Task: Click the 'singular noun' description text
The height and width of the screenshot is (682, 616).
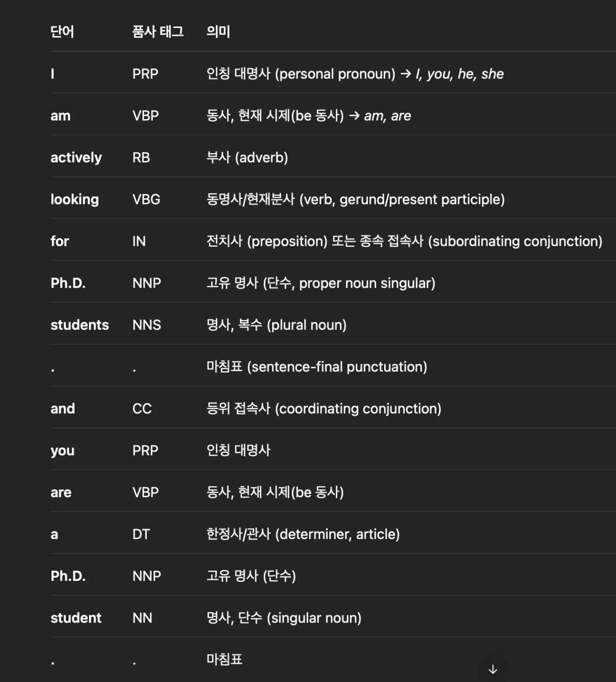Action: [x=314, y=618]
